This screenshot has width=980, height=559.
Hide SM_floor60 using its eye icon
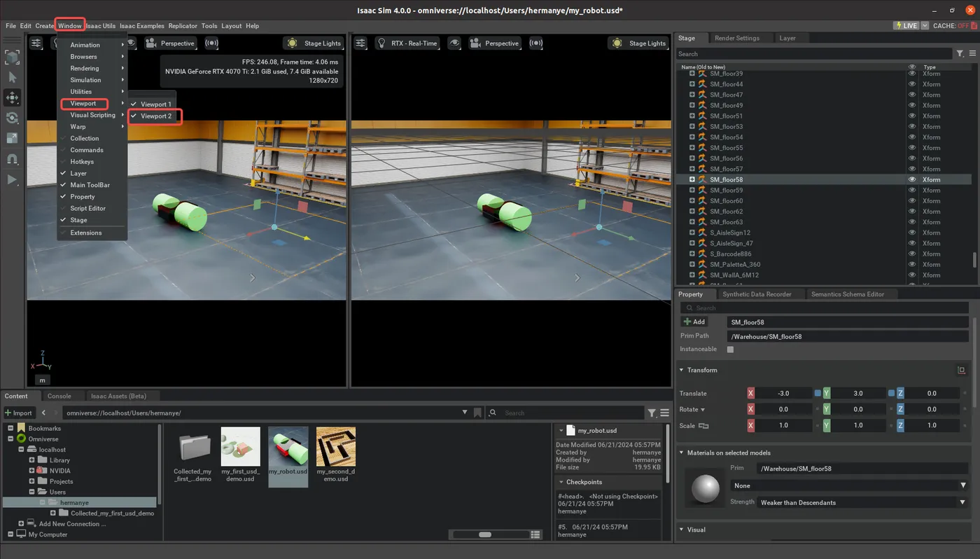pos(911,200)
